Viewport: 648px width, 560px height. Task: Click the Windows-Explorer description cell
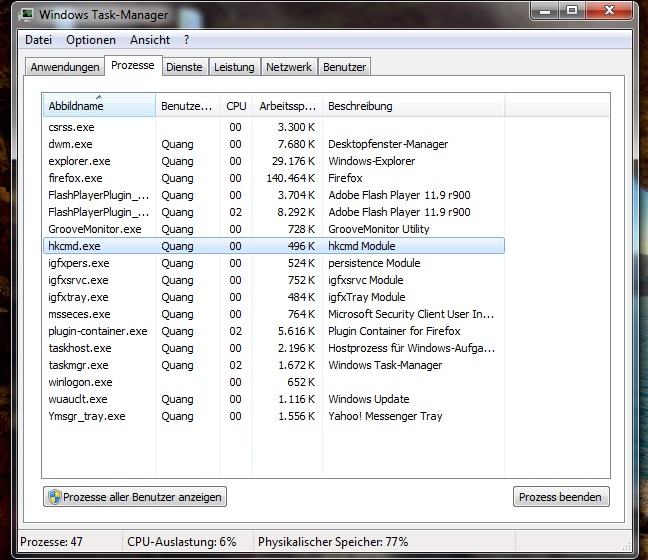372,161
